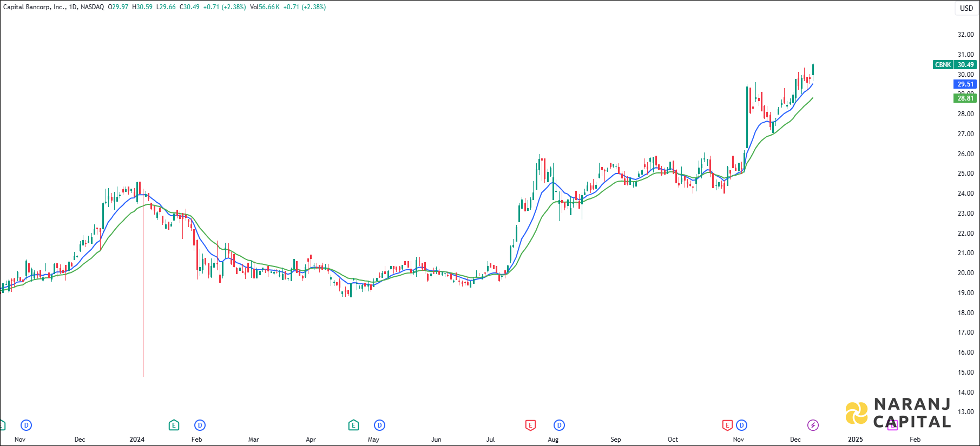Click the 32.00 price axis label

point(965,35)
